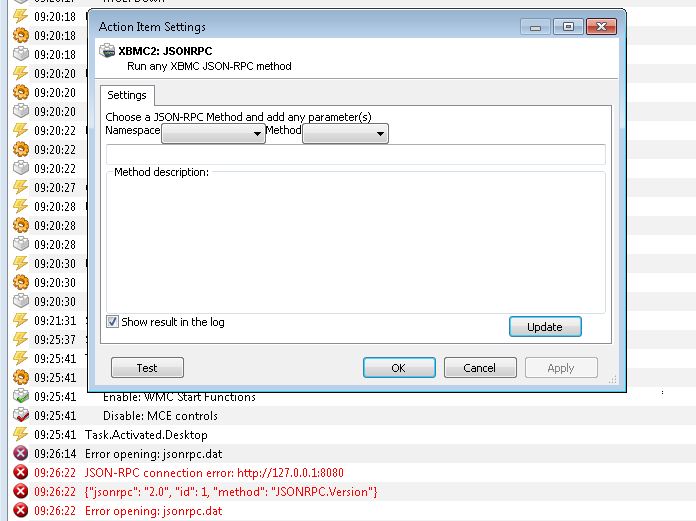Open the Namespace dropdown
This screenshot has width=696, height=521.
[213, 134]
